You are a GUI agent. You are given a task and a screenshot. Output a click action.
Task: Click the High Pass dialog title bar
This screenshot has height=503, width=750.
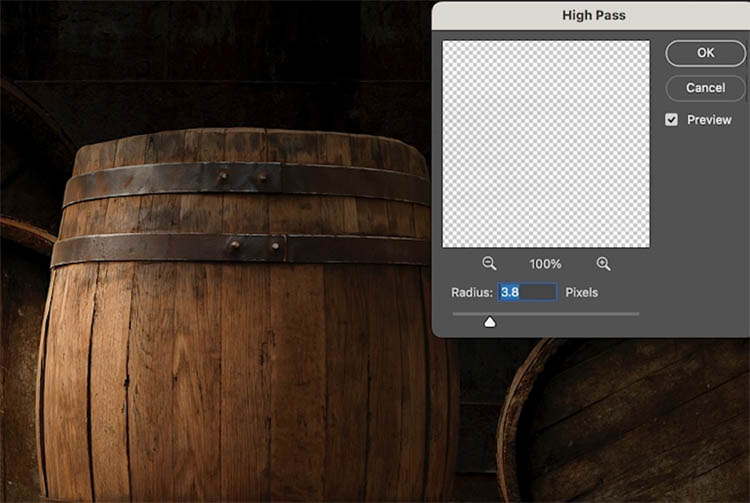(591, 15)
